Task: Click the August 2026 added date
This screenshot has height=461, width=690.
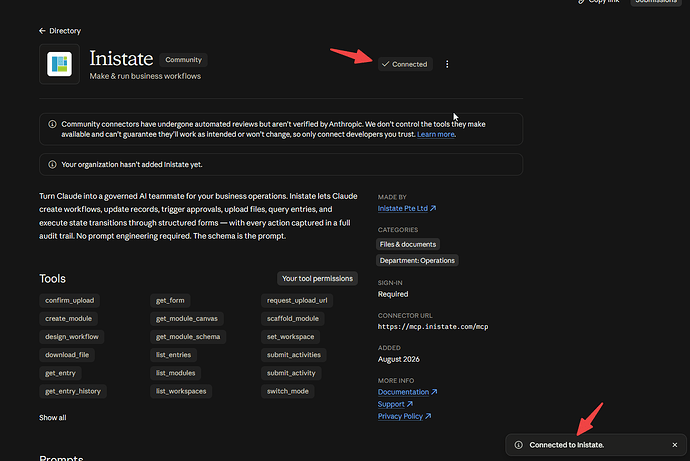Action: [x=399, y=359]
